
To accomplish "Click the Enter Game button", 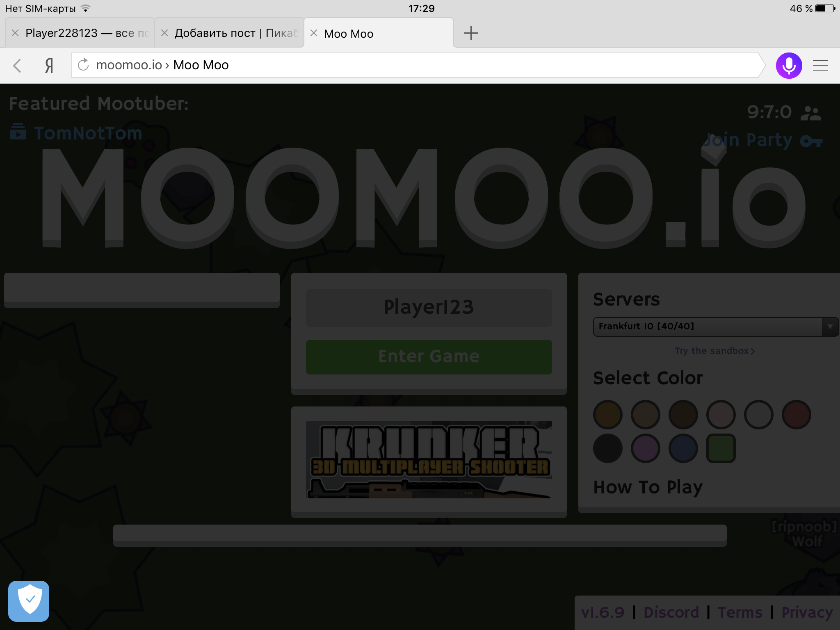I will pyautogui.click(x=429, y=356).
